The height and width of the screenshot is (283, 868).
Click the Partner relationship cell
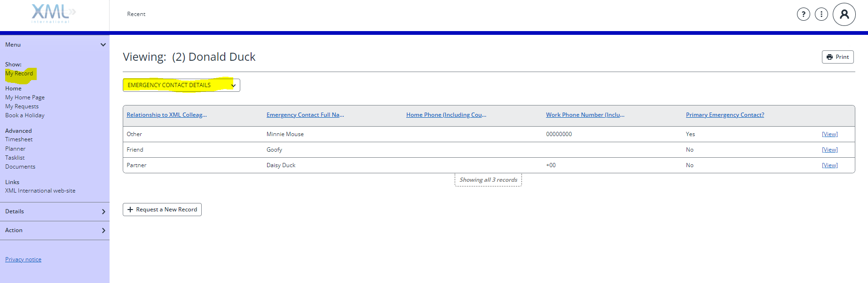136,165
